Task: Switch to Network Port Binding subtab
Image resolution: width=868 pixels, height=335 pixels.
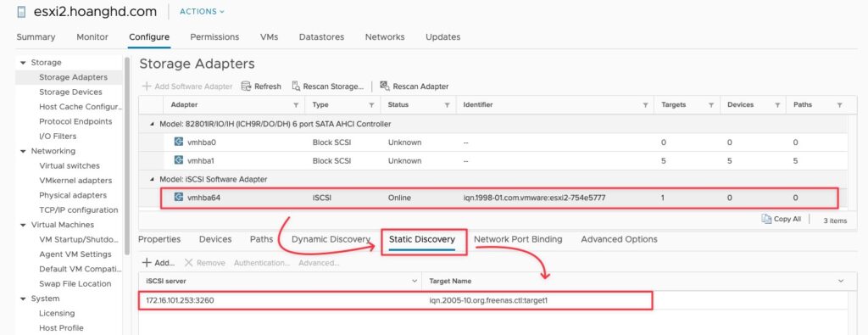Action: click(x=518, y=239)
